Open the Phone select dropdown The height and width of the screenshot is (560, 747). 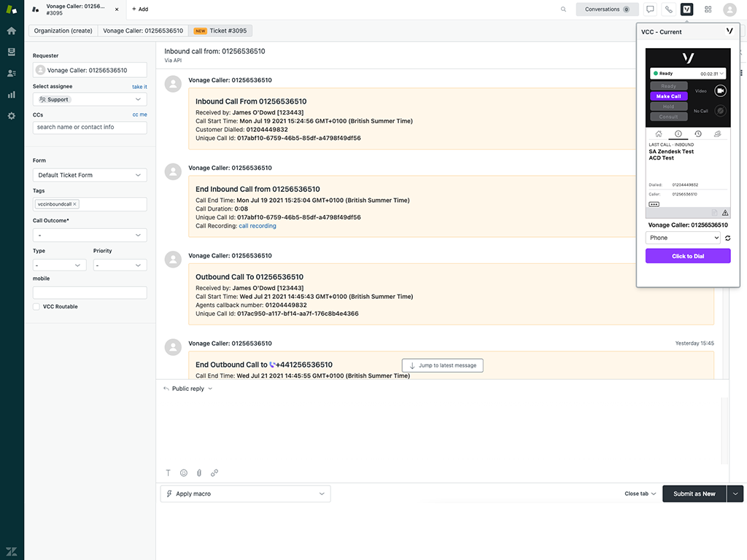[x=683, y=238]
